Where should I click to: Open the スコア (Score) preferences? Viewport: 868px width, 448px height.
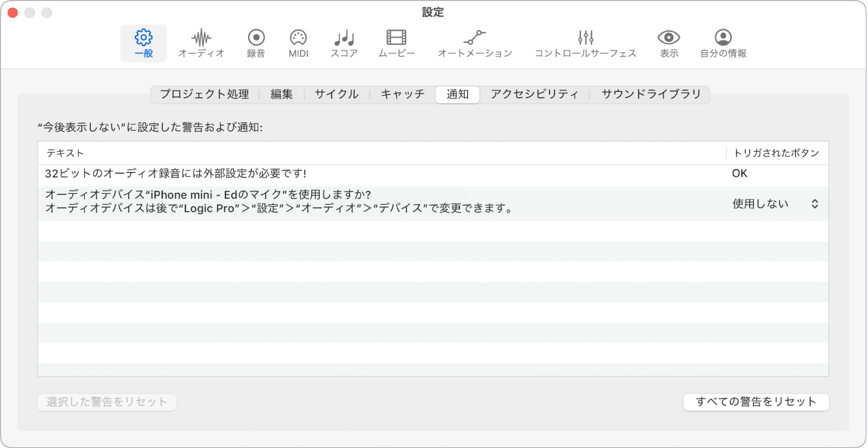344,43
